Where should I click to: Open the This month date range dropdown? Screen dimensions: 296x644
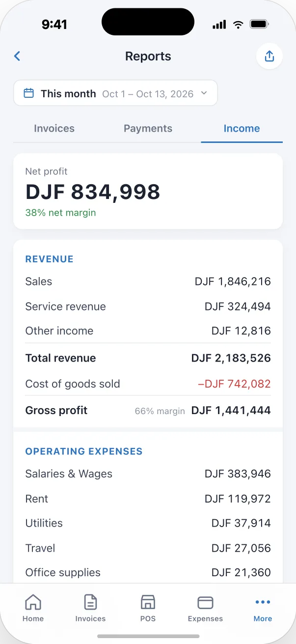point(115,93)
